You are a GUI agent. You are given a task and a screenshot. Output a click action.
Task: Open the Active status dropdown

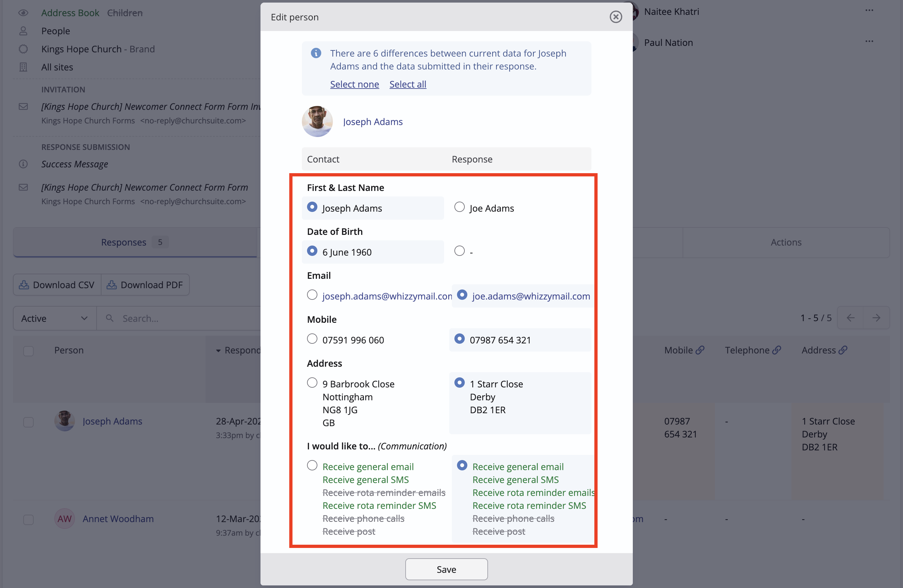coord(55,318)
